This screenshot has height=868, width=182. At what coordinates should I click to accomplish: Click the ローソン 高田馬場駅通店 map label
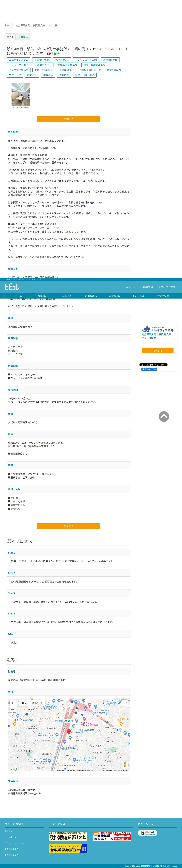[82, 731]
